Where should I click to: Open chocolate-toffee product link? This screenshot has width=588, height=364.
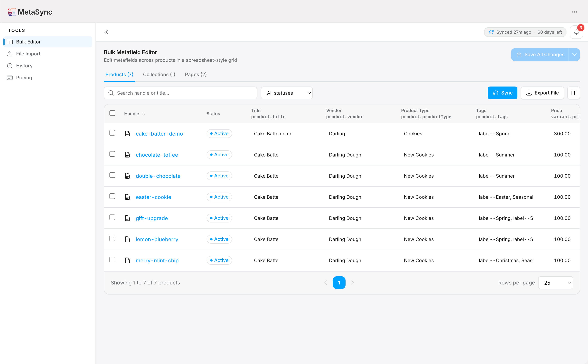click(x=157, y=155)
